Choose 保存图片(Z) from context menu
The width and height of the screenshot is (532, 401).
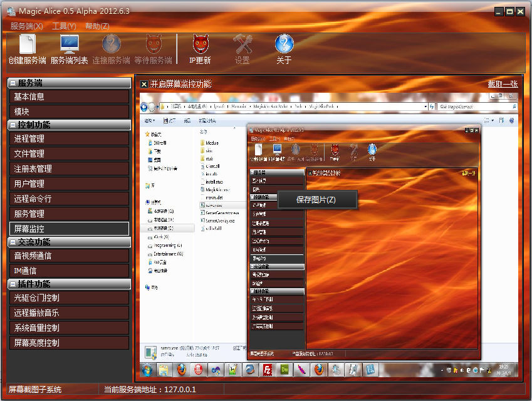click(x=317, y=200)
